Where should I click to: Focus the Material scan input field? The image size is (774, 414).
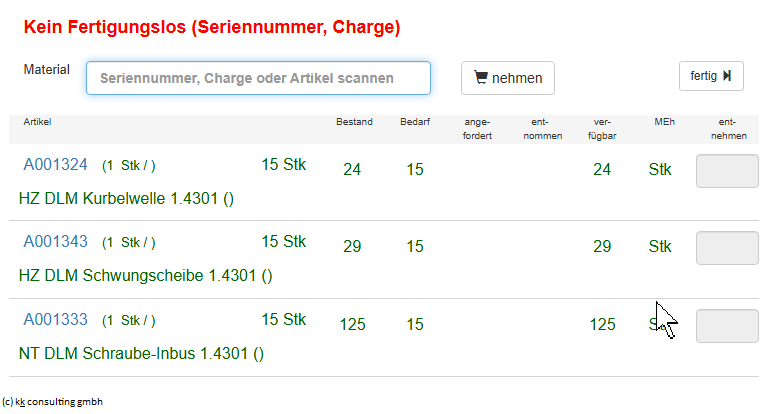[258, 78]
